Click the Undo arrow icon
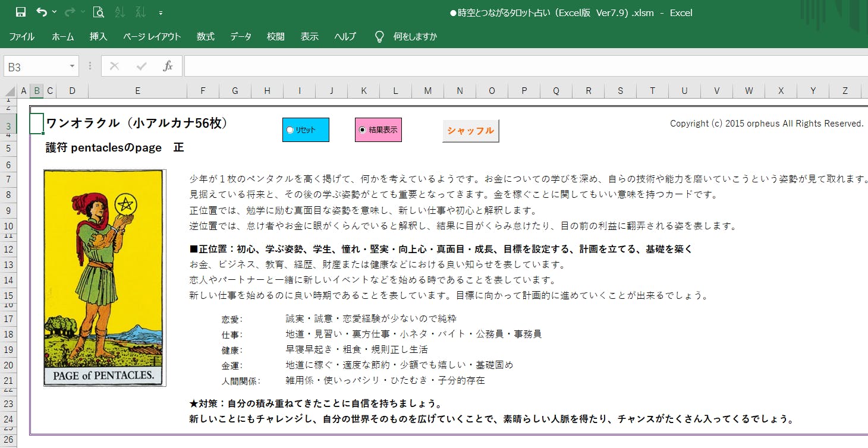This screenshot has height=448, width=868. point(41,12)
